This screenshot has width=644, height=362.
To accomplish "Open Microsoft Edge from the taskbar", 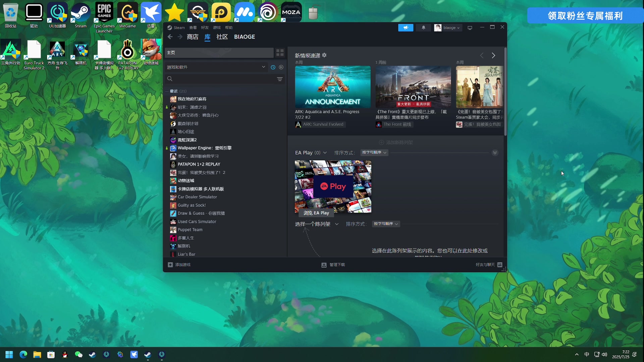I will pos(23,355).
